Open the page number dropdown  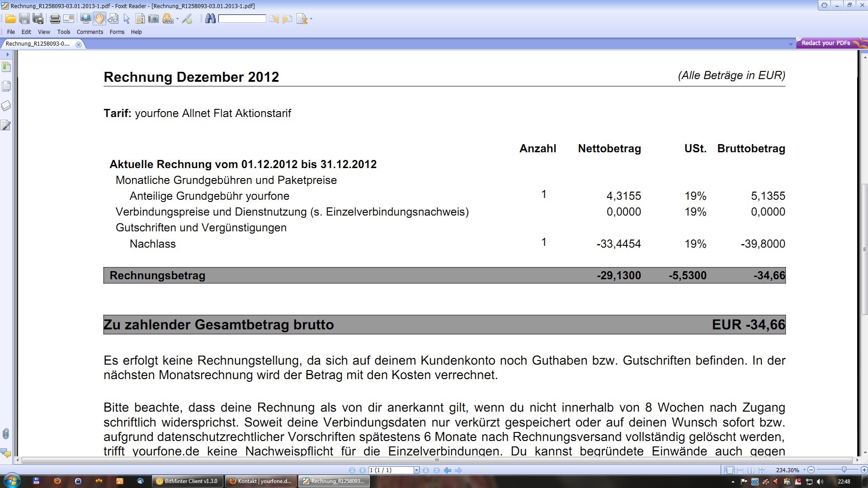click(416, 470)
